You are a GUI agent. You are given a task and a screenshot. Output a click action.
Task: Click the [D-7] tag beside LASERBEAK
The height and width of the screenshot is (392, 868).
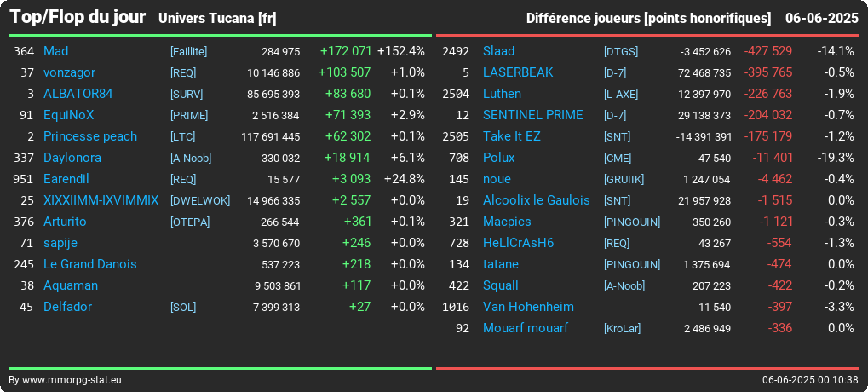pyautogui.click(x=615, y=73)
